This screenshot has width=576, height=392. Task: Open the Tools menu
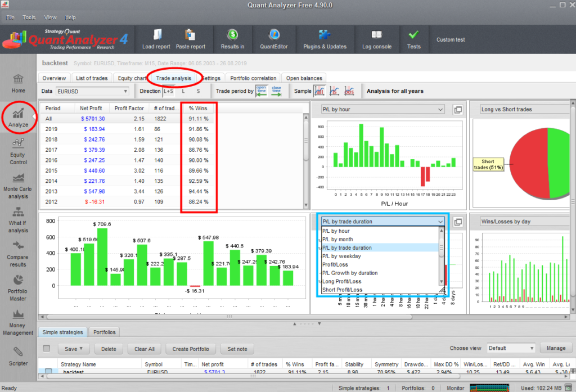point(29,17)
